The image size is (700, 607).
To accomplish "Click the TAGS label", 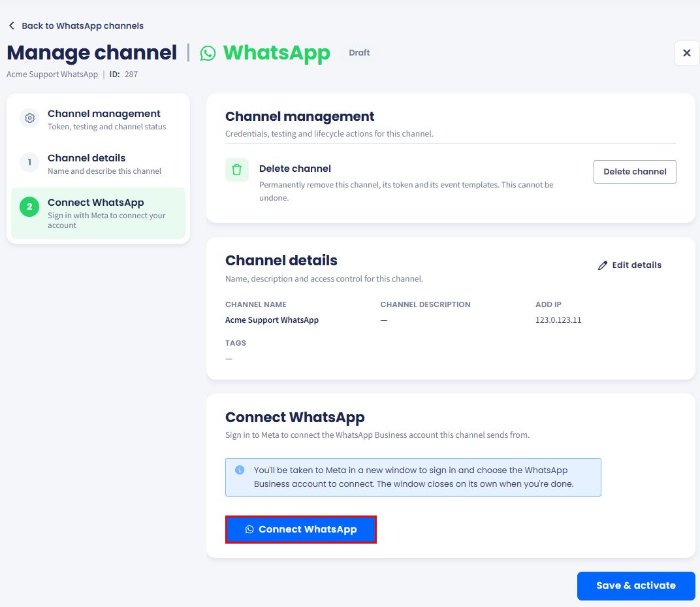I will point(236,343).
